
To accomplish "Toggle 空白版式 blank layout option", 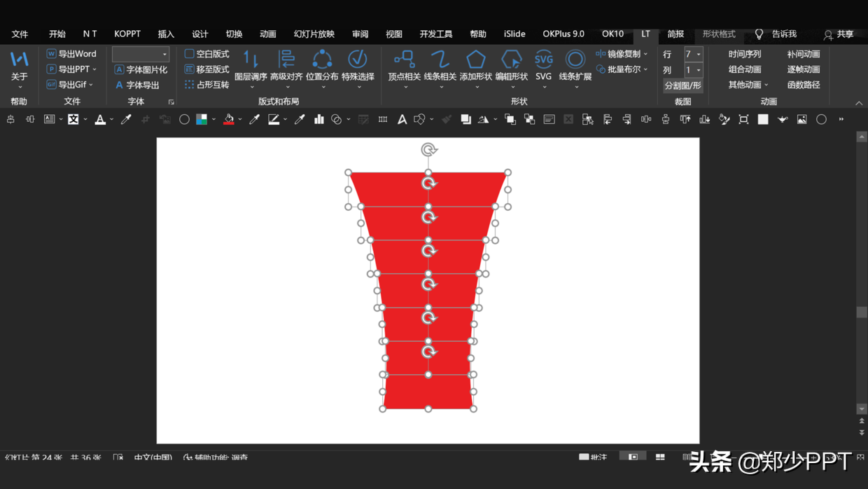I will (x=207, y=54).
